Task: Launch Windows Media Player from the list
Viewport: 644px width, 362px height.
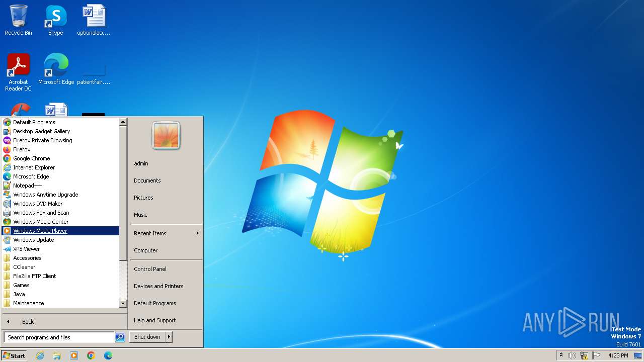Action: (60, 231)
